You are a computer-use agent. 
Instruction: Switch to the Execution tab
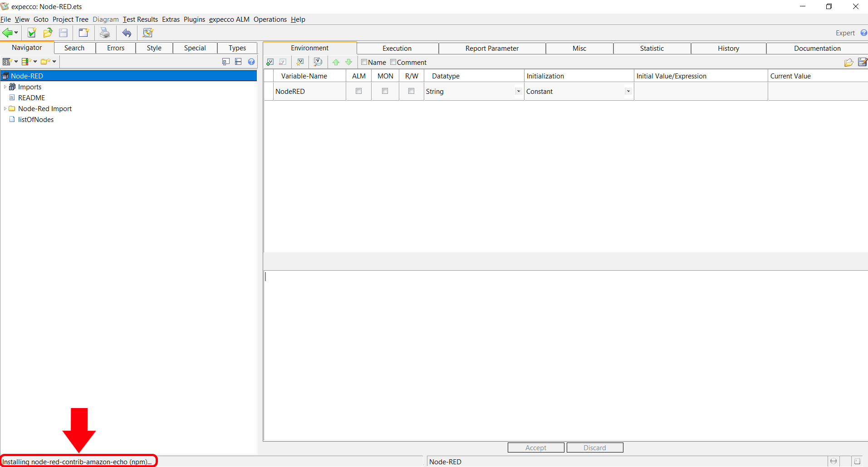pos(397,49)
